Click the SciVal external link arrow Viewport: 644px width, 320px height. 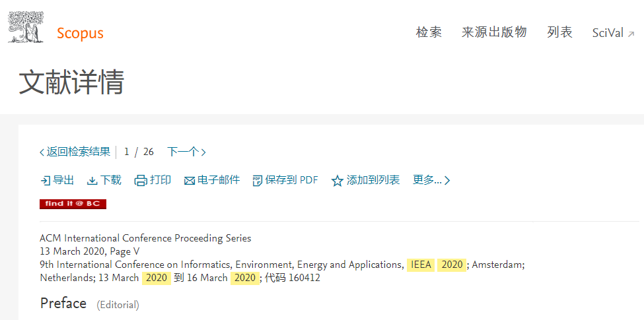coord(631,34)
